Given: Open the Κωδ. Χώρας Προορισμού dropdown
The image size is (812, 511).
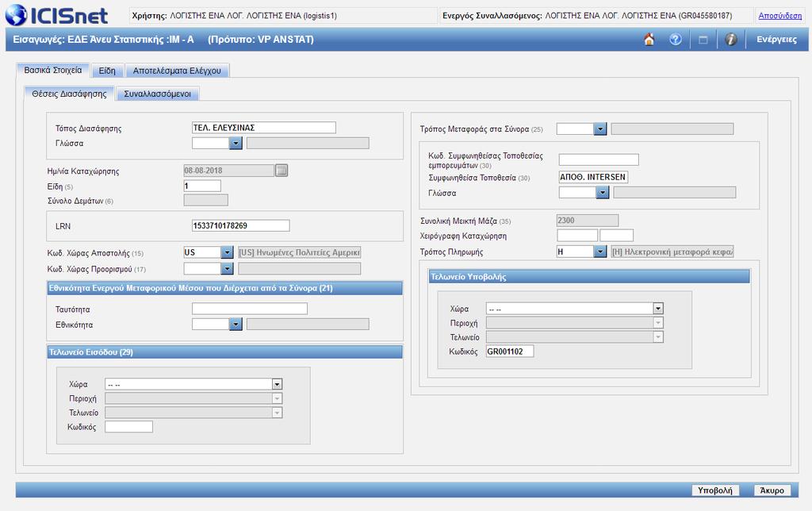Looking at the screenshot, I should (x=227, y=268).
